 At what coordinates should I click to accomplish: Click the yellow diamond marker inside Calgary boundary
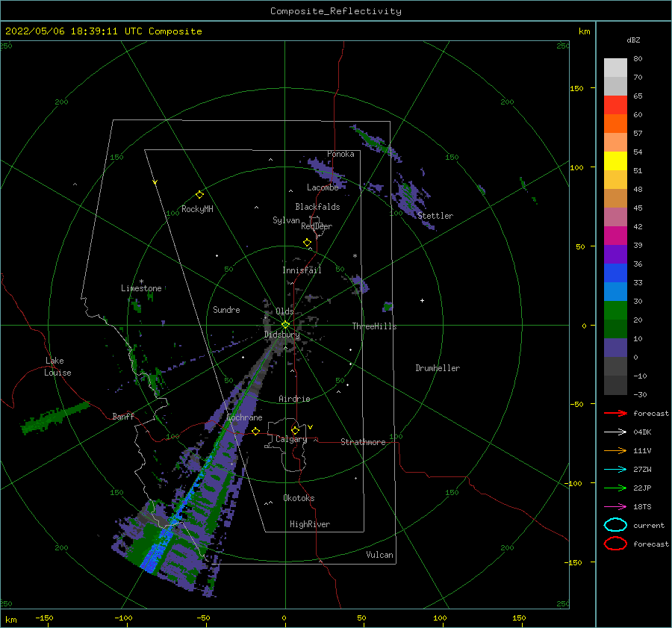click(295, 430)
